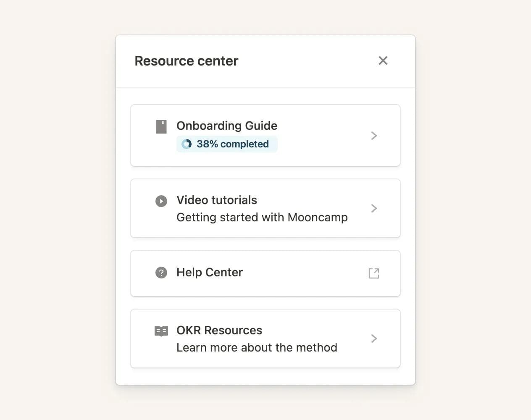Open the OKR Resources card
The image size is (531, 420).
pos(265,339)
